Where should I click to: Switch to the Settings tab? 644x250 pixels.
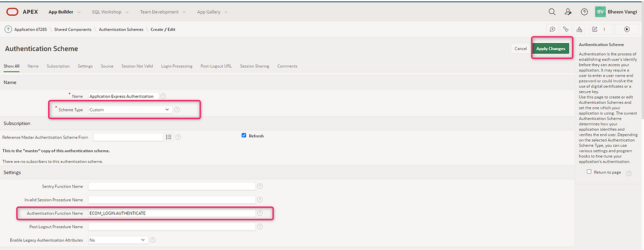pyautogui.click(x=85, y=66)
